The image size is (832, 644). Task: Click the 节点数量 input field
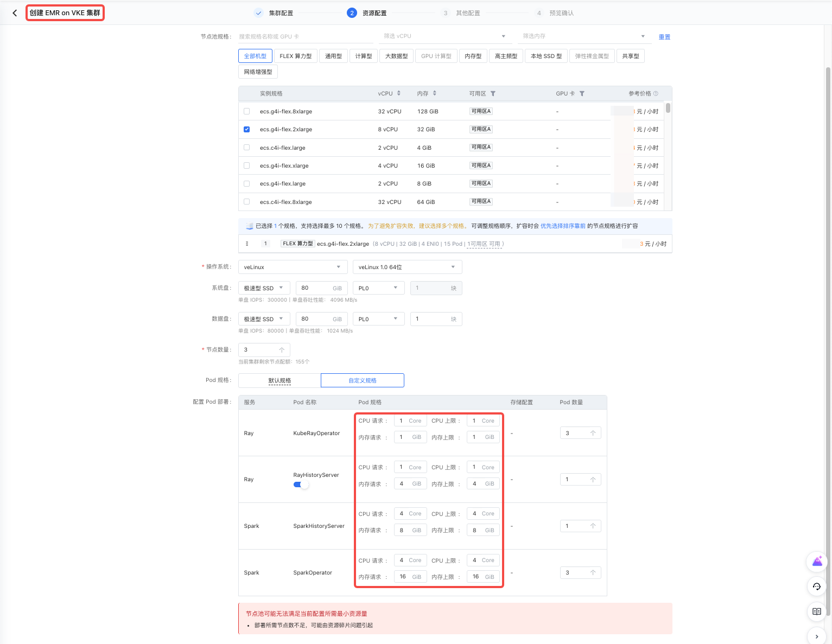tap(259, 350)
